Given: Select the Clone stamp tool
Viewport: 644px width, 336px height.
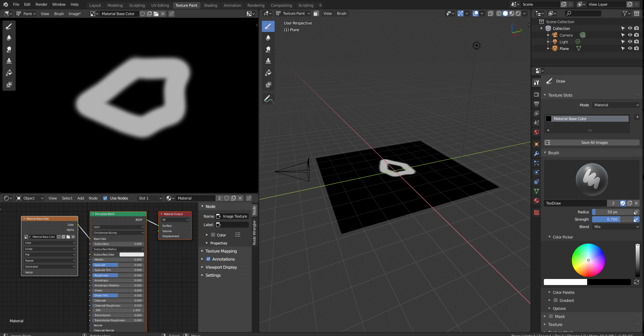Looking at the screenshot, I should tap(9, 61).
